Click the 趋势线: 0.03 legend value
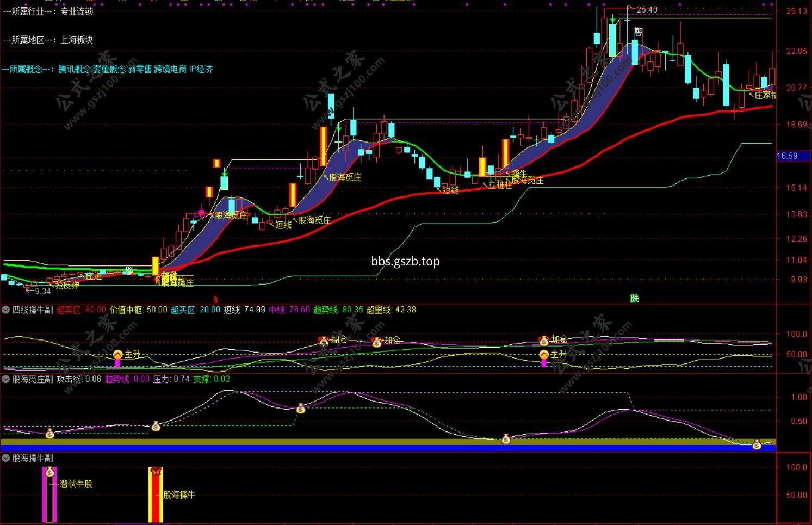The width and height of the screenshot is (812, 525). coord(127,379)
